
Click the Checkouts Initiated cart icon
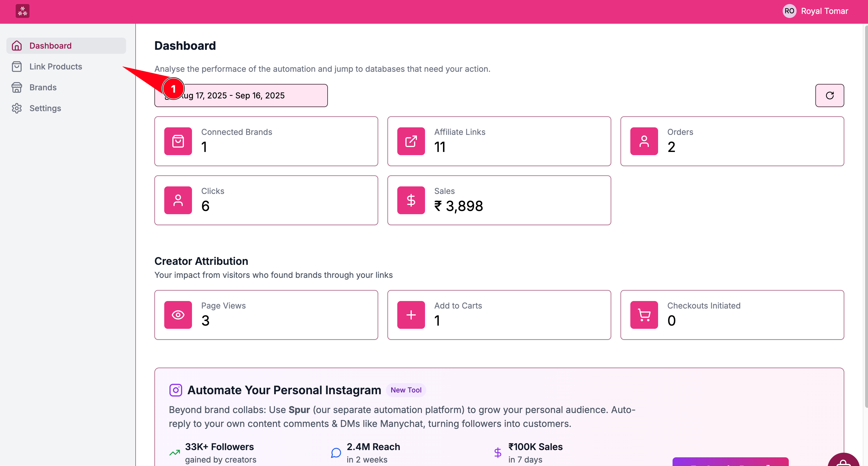point(644,315)
